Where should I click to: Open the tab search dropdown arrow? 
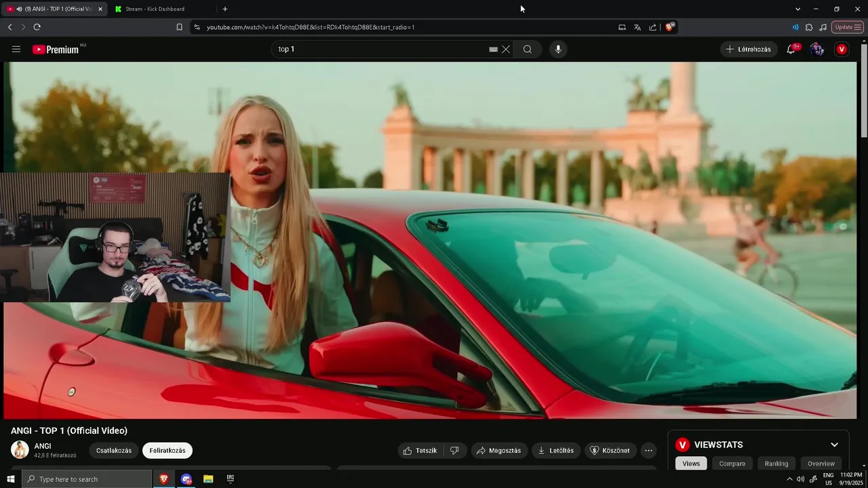coord(797,9)
